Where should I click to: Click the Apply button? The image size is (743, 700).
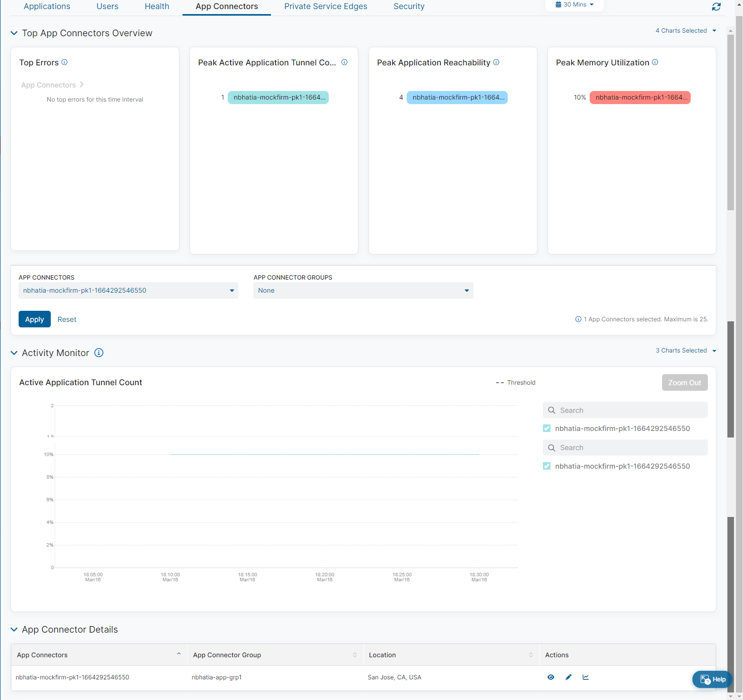pyautogui.click(x=35, y=319)
